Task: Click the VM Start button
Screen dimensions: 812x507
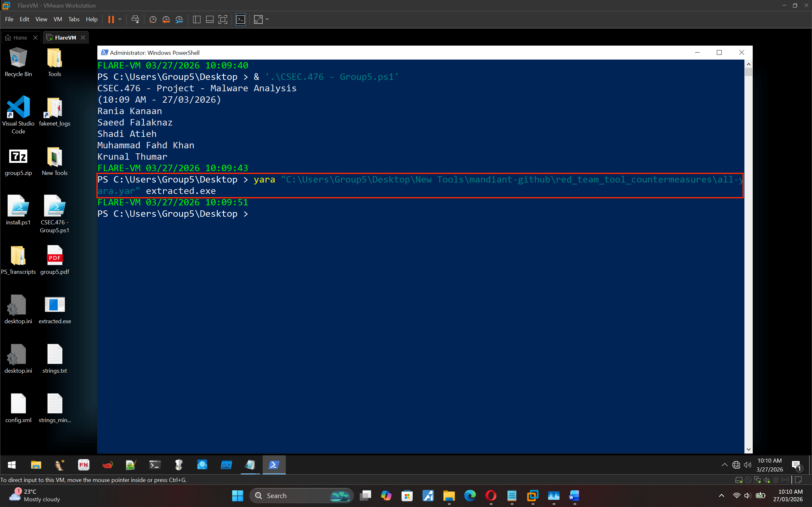Action: tap(12, 465)
